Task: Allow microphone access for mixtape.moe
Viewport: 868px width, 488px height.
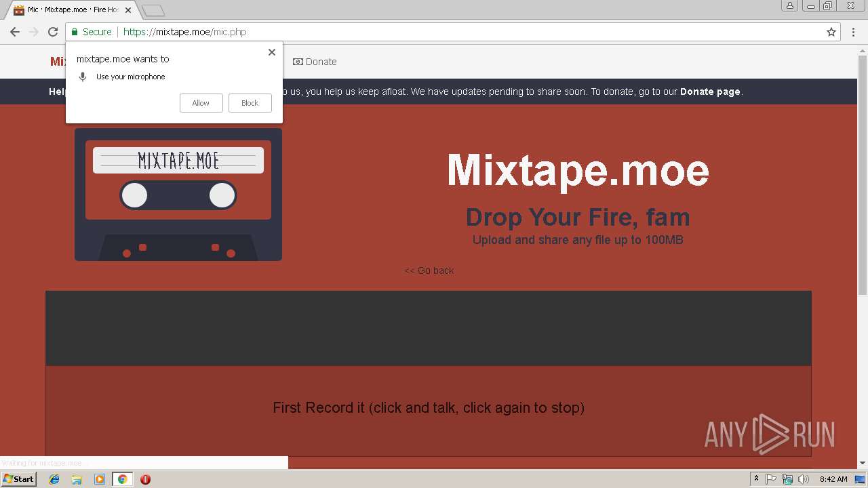Action: coord(201,103)
